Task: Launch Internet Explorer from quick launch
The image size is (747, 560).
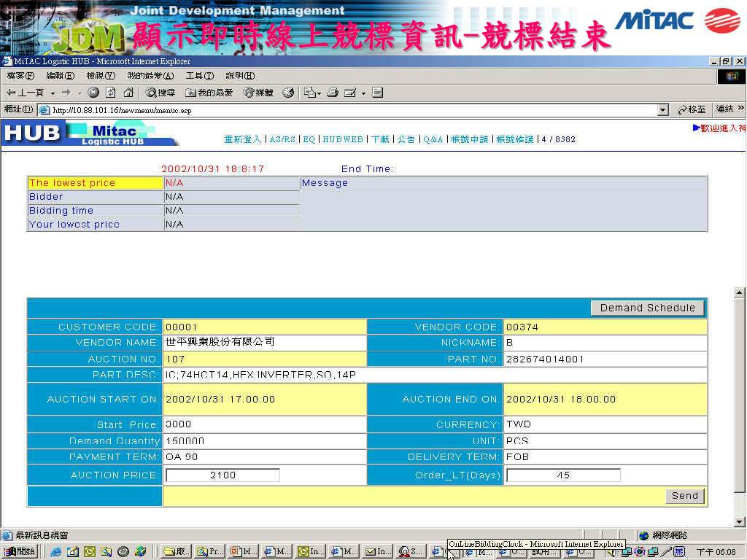Action: [55, 551]
